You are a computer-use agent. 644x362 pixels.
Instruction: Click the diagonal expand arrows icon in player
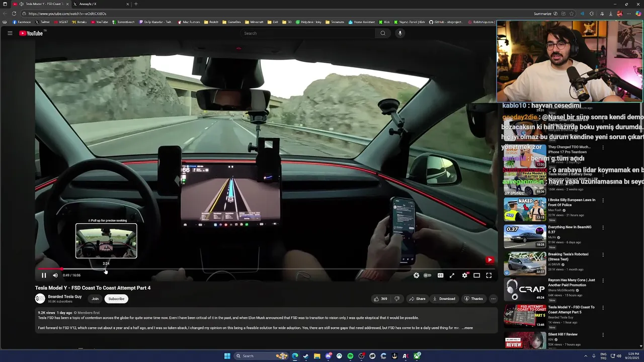tap(452, 275)
